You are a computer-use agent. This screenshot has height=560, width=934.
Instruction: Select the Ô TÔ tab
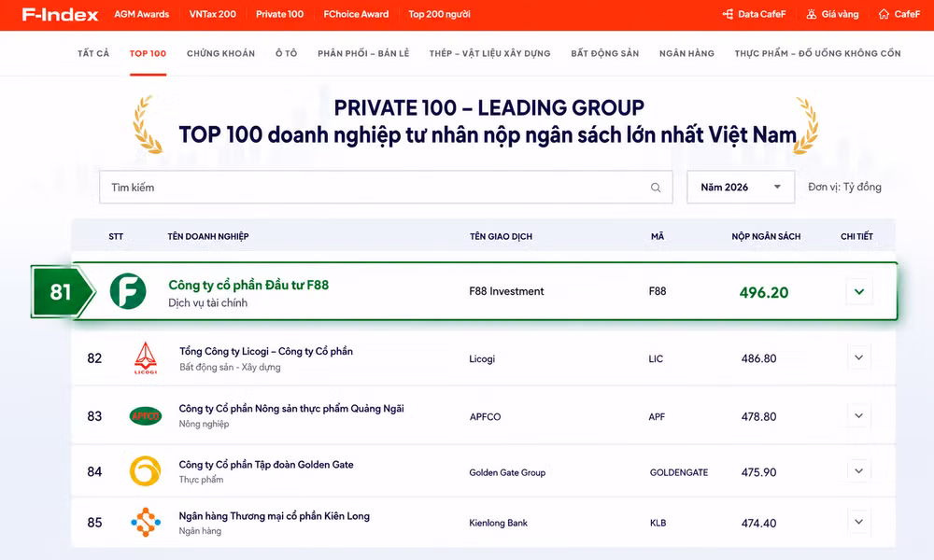click(287, 53)
